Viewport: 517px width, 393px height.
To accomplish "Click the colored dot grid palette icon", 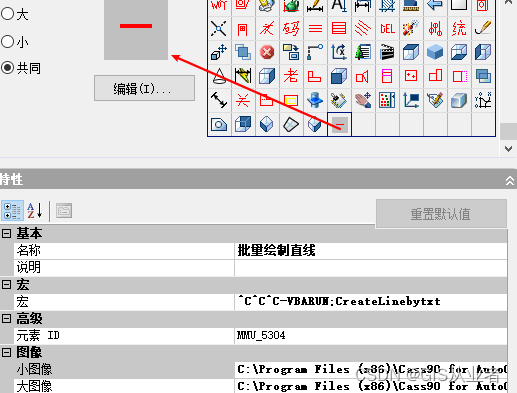I will [x=387, y=100].
